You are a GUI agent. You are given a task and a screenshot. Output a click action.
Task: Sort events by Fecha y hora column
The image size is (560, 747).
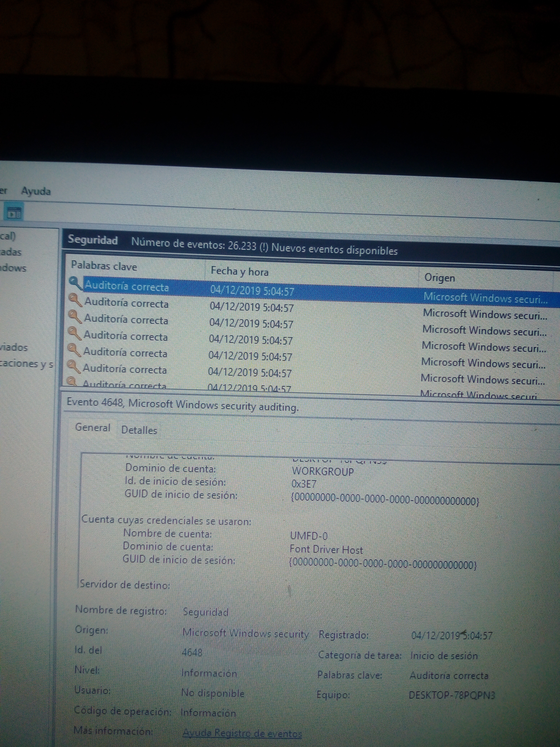(239, 272)
